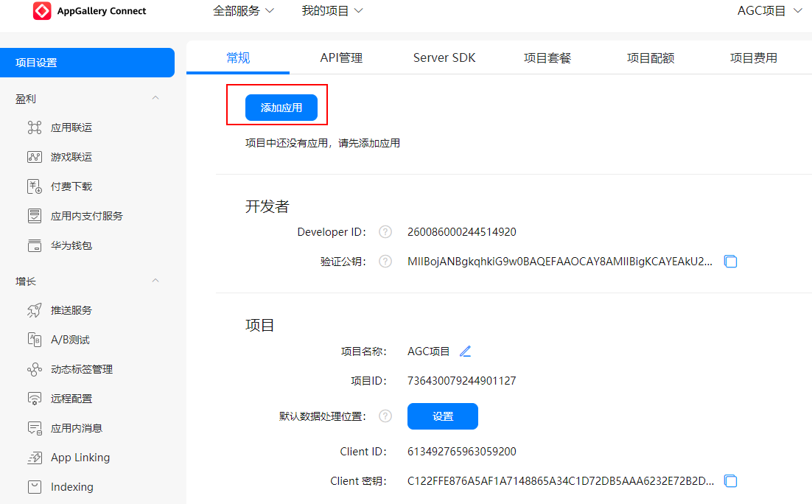Collapse the 增长 sidebar section
The image size is (812, 504).
point(155,281)
